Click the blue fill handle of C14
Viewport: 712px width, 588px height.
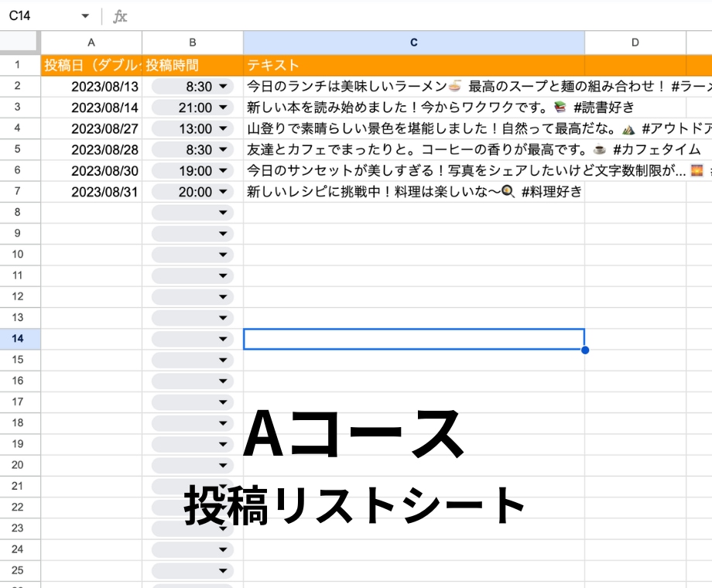[585, 350]
